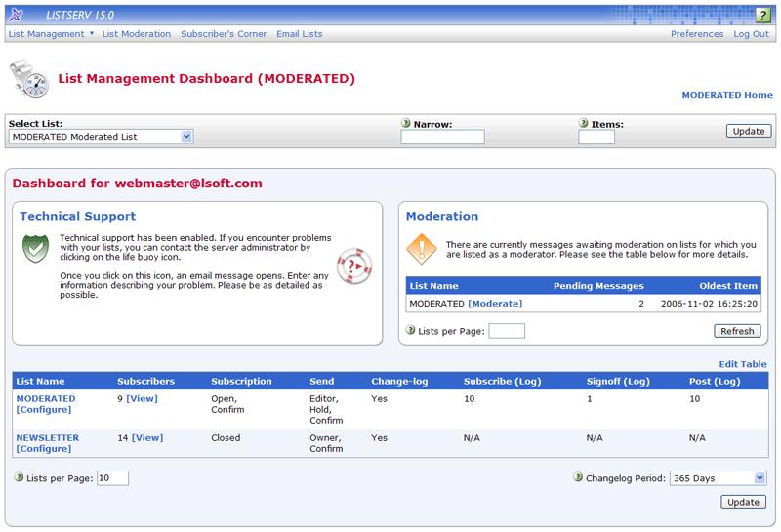The width and height of the screenshot is (781, 532).
Task: Click the Refresh button
Action: (x=737, y=331)
